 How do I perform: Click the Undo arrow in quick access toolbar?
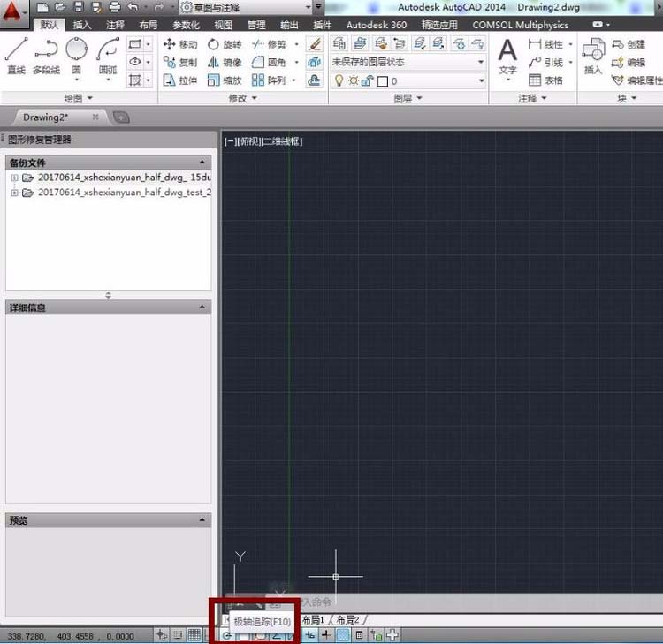coord(133,7)
